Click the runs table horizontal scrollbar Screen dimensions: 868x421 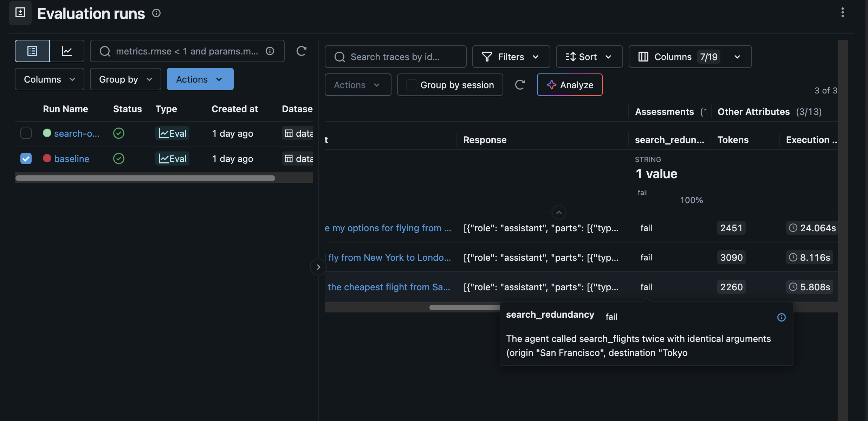pos(145,178)
